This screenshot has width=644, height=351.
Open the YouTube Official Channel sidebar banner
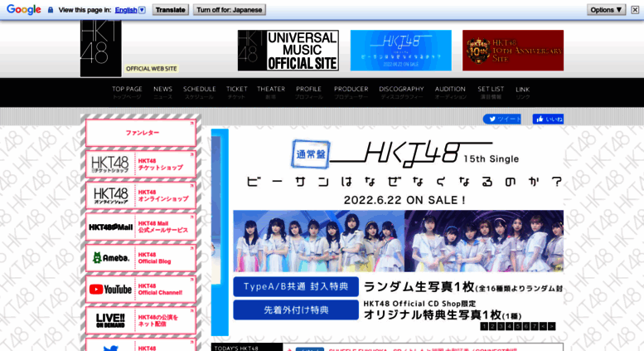pos(141,289)
